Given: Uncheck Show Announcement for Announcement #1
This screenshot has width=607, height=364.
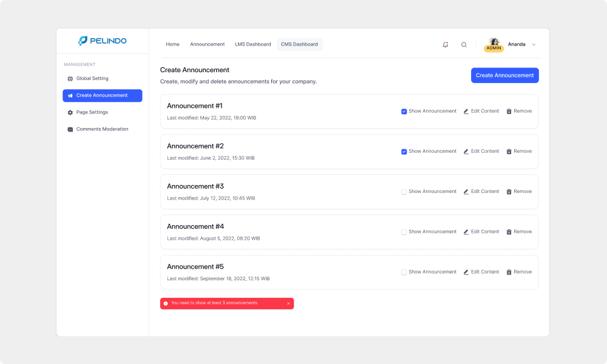Looking at the screenshot, I should tap(404, 112).
